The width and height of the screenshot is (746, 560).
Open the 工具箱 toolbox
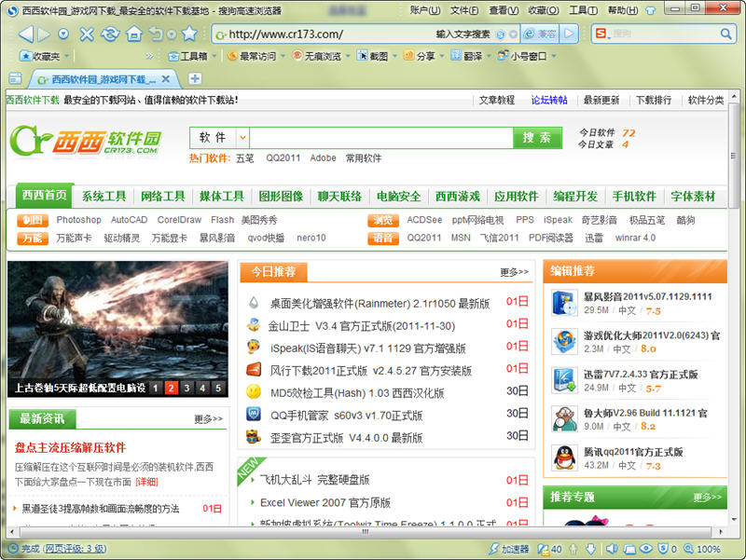(x=188, y=56)
